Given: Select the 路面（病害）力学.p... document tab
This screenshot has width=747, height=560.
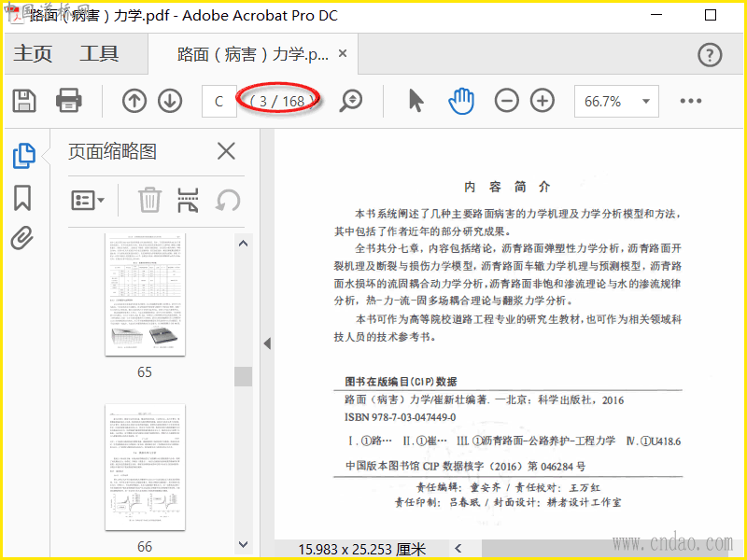Looking at the screenshot, I should [253, 54].
